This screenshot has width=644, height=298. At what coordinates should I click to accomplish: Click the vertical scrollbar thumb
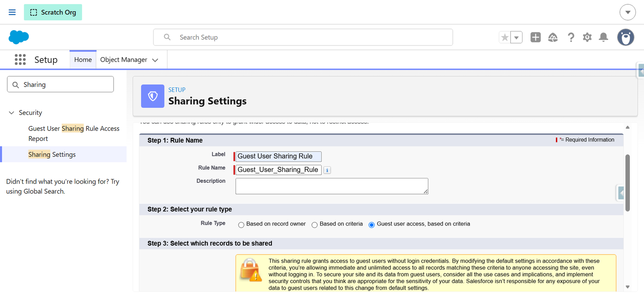[627, 182]
